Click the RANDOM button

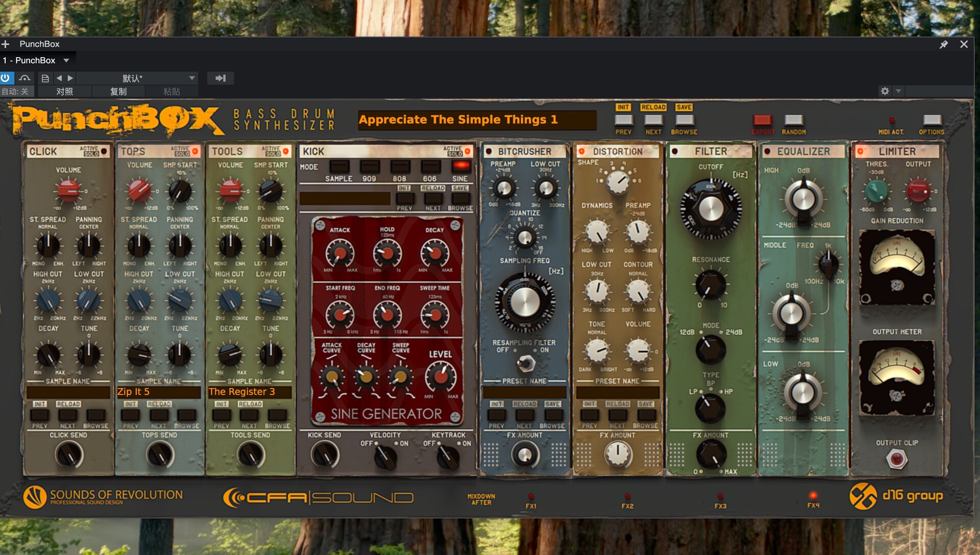[x=793, y=120]
